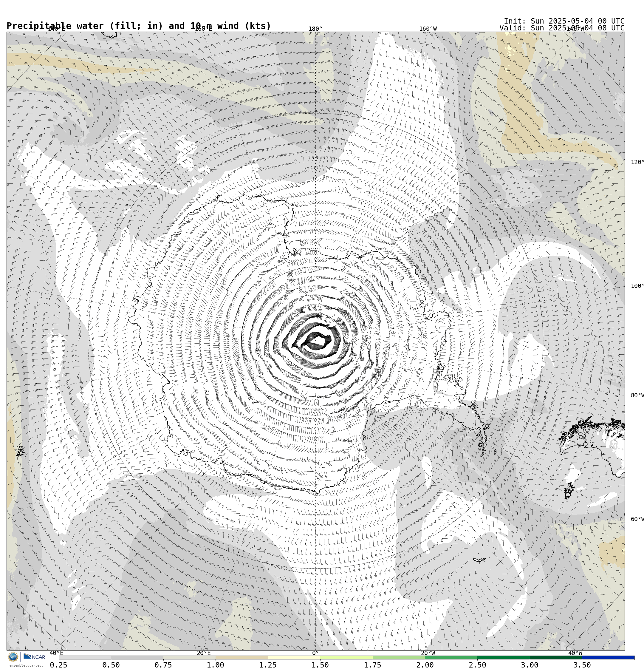
Task: Select the 3.00–3.50 darkest green colorbar swatch
Action: pos(556,657)
